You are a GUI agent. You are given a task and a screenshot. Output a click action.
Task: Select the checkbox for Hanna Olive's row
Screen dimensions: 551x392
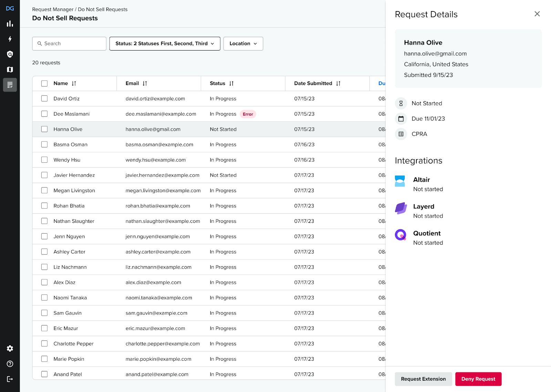point(44,129)
